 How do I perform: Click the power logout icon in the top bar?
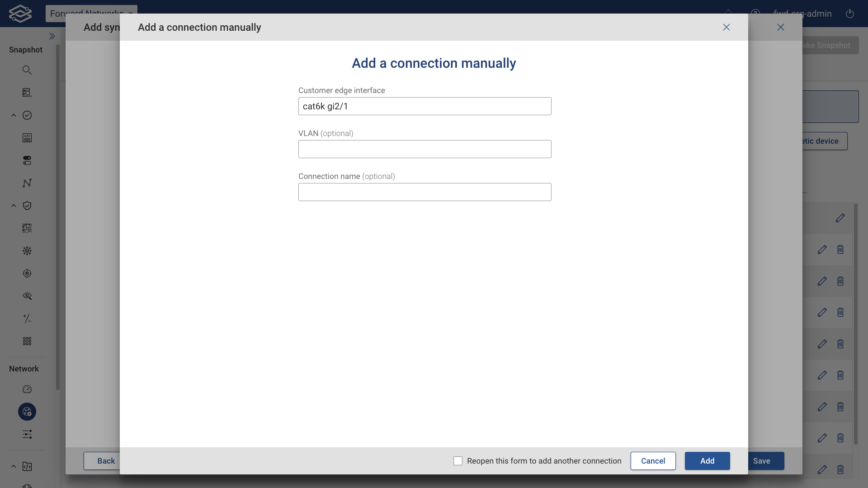tap(850, 14)
